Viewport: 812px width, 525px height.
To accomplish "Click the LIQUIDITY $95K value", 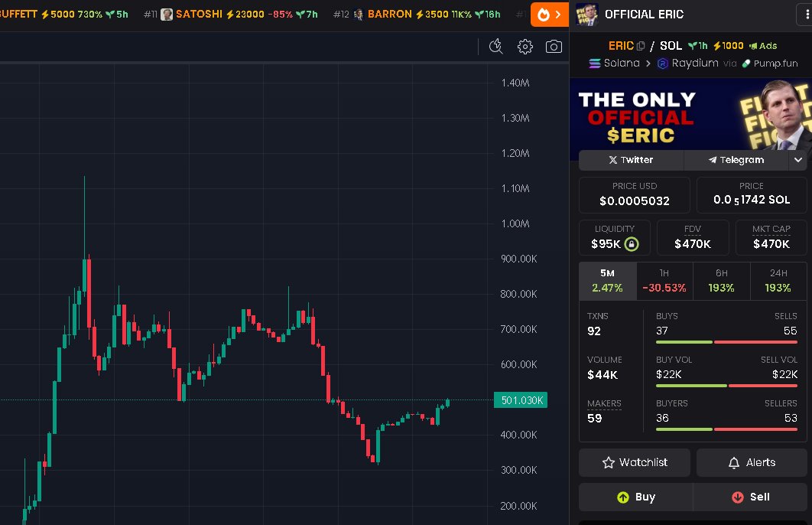I will tap(606, 243).
